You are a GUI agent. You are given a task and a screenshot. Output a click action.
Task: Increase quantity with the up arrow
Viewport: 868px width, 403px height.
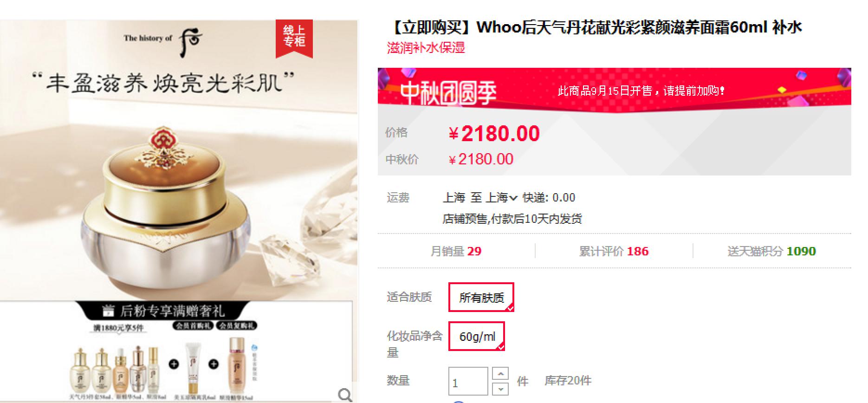pyautogui.click(x=500, y=374)
